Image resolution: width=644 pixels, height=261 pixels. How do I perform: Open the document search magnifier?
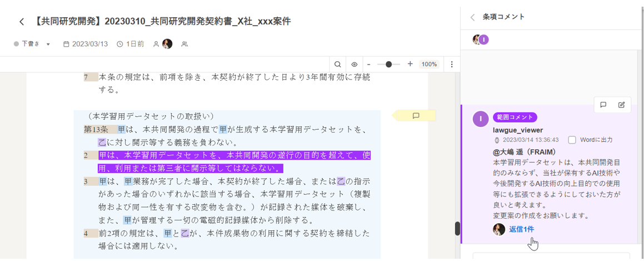coord(337,65)
